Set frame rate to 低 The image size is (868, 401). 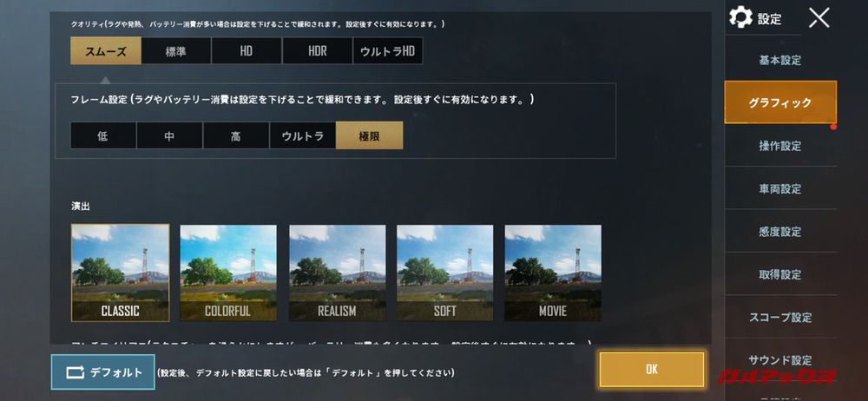click(103, 135)
